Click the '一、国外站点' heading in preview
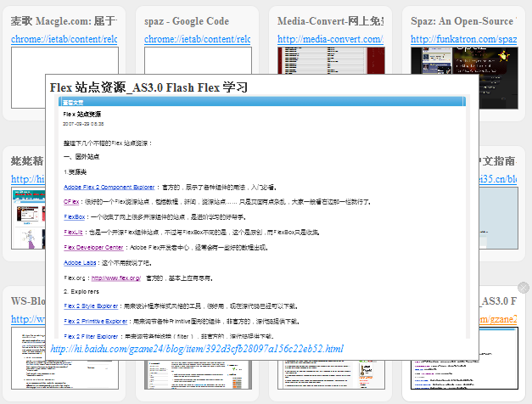The image size is (532, 404). click(x=81, y=157)
